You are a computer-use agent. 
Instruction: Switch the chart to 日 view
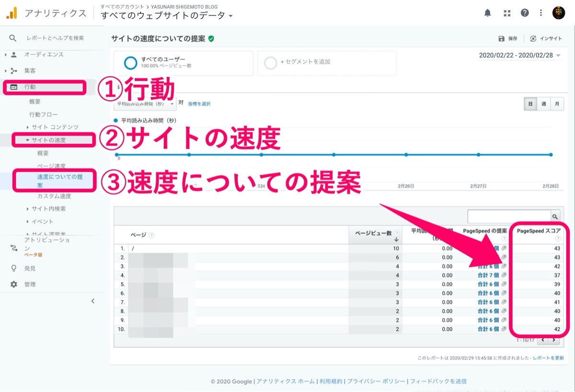530,104
